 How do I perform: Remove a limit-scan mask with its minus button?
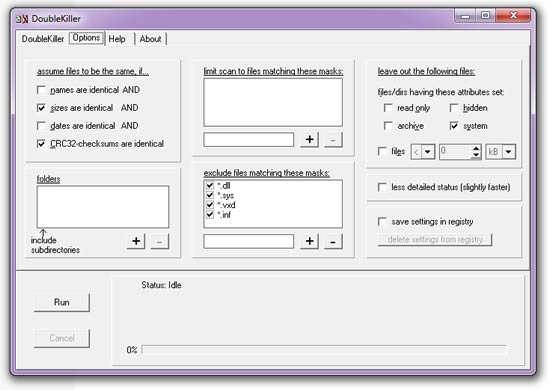coord(333,140)
